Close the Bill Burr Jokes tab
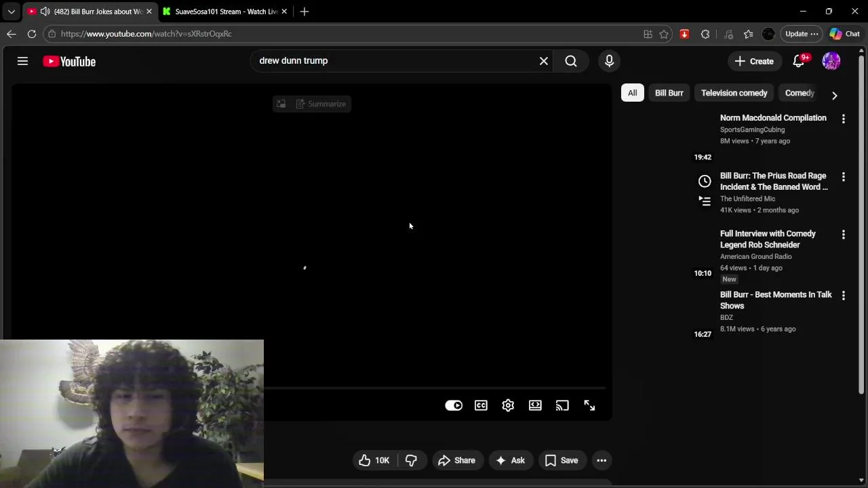The height and width of the screenshot is (488, 868). (149, 12)
